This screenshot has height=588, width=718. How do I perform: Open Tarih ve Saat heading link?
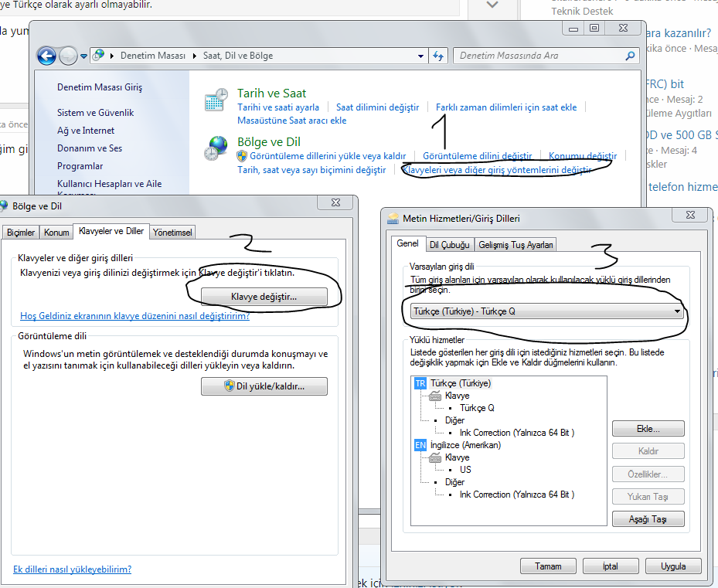pyautogui.click(x=271, y=93)
